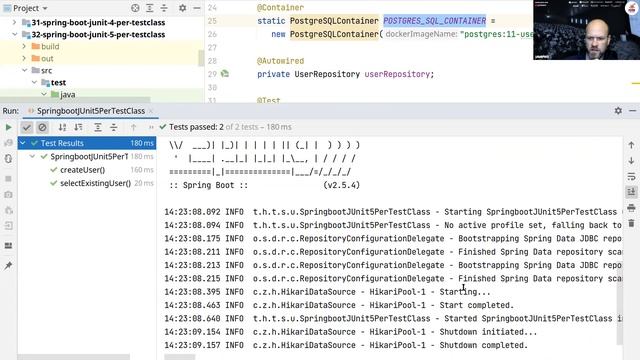Click the rerun failed tests icon

[8, 143]
